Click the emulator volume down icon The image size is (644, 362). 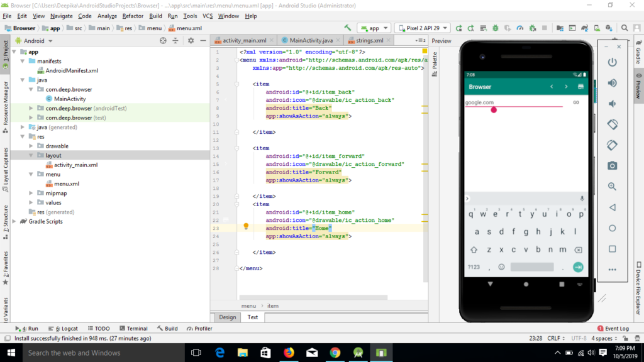613,104
